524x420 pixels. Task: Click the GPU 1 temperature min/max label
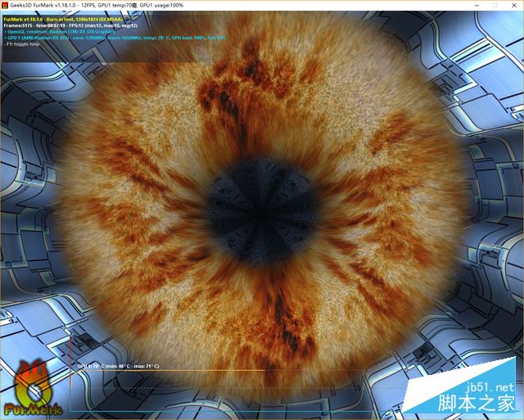[x=117, y=366]
